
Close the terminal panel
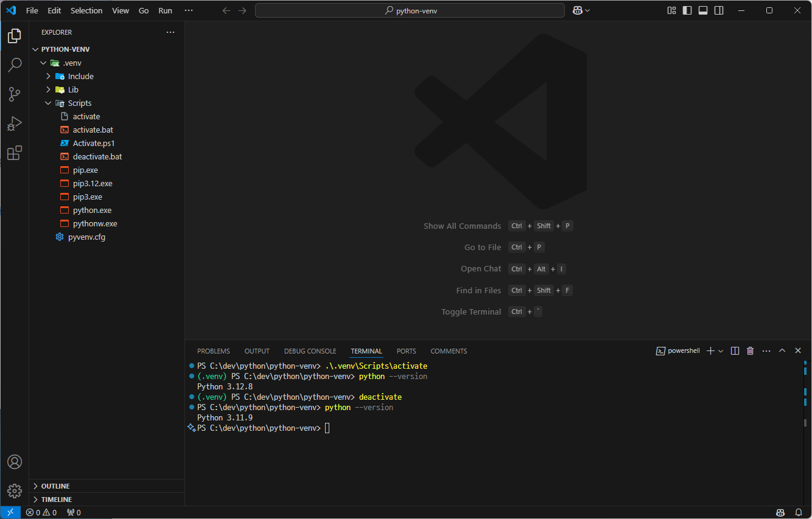[x=798, y=351]
